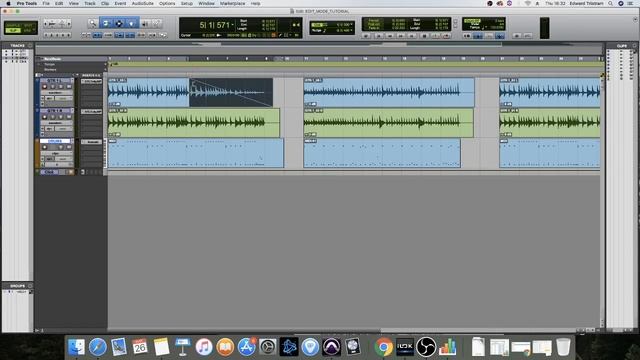Click the first Drums MIDI clip
640x360 pixels.
click(x=196, y=153)
